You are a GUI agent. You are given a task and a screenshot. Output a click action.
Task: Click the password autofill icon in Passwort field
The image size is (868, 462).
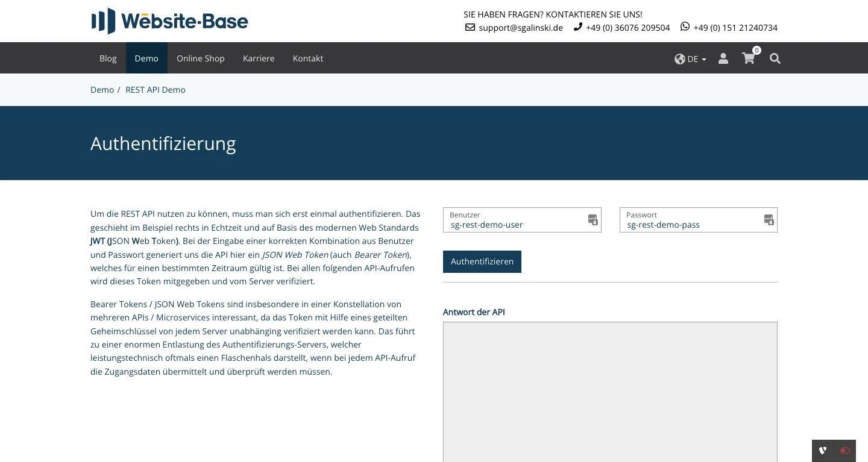(x=769, y=220)
